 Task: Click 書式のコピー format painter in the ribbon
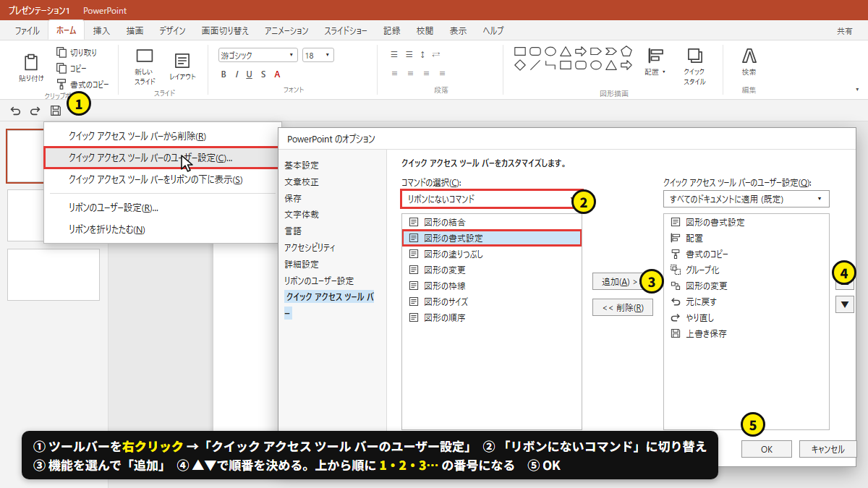(x=83, y=85)
